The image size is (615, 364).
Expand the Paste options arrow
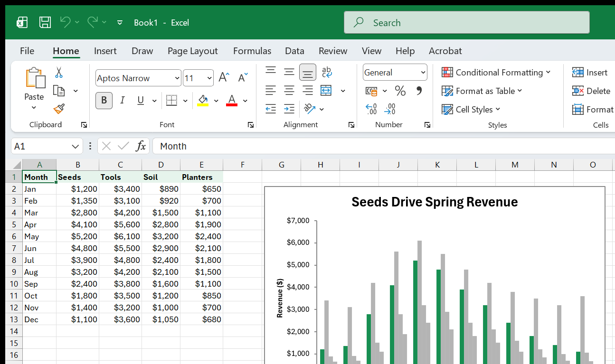[x=34, y=108]
